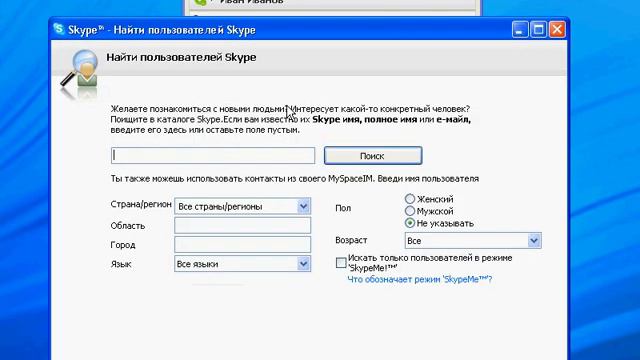Click the Поиск button
Viewport: 640px width, 360px height.
(x=373, y=156)
